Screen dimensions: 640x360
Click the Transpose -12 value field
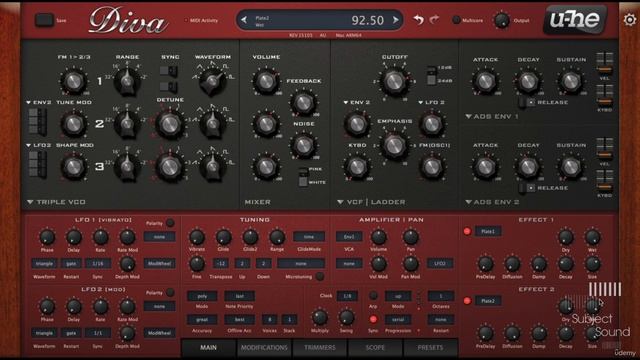click(x=221, y=264)
